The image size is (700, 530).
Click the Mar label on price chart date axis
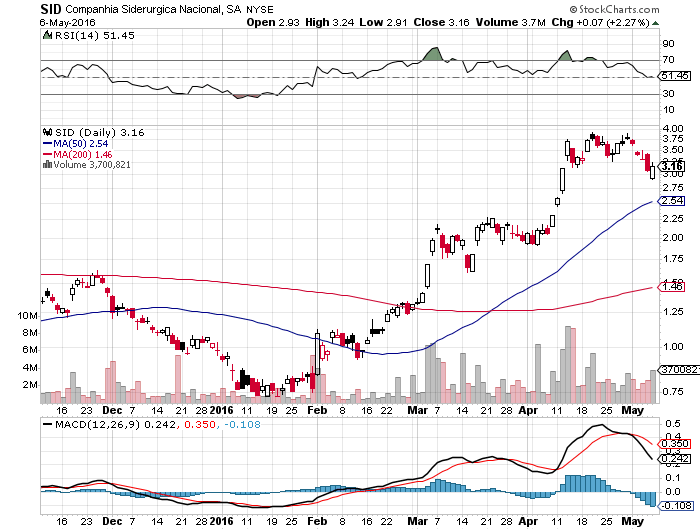coord(417,410)
